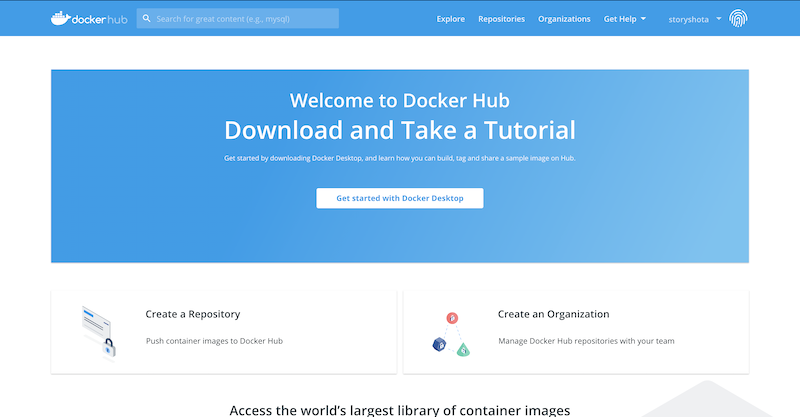
Task: Click the search magnifier icon
Action: tap(146, 18)
